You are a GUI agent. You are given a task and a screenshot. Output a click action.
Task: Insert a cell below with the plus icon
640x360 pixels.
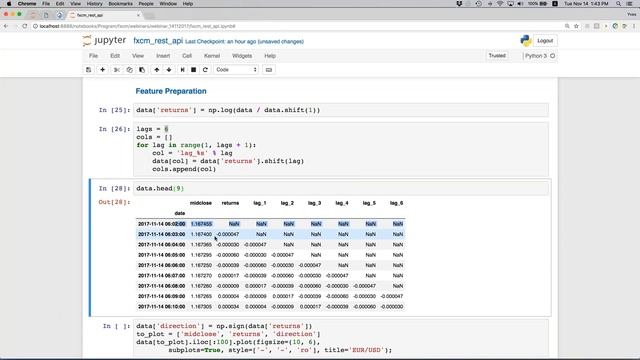coord(102,70)
